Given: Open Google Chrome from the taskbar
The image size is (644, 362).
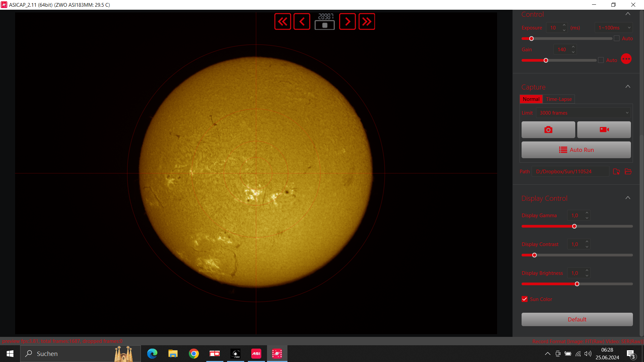Looking at the screenshot, I should 194,354.
